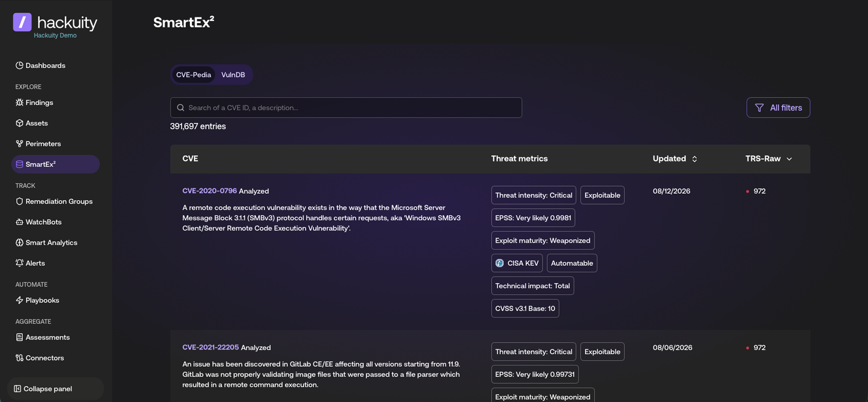Image resolution: width=868 pixels, height=402 pixels.
Task: Click the Hackuity logo icon
Action: coord(22,22)
